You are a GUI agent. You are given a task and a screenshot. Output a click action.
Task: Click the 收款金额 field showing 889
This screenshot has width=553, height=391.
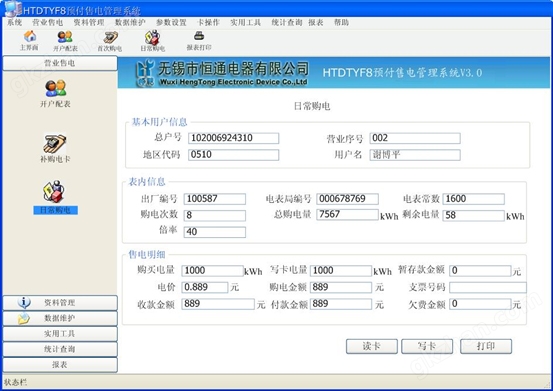click(x=218, y=304)
